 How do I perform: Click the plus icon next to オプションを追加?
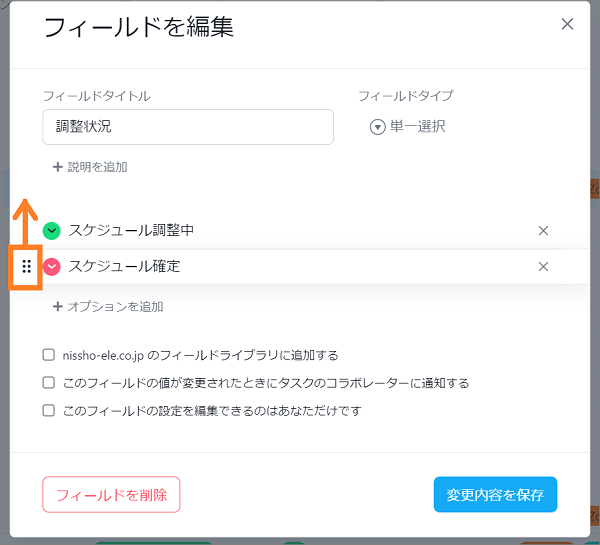(58, 307)
